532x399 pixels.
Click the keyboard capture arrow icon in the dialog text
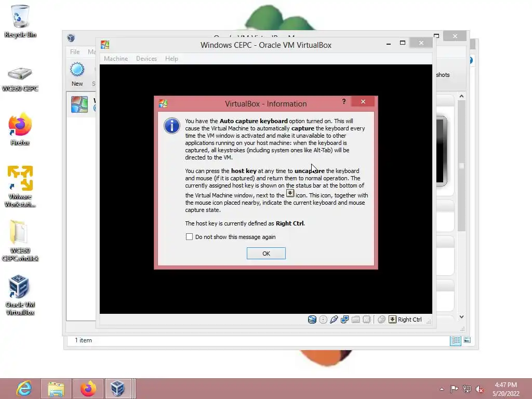click(290, 193)
